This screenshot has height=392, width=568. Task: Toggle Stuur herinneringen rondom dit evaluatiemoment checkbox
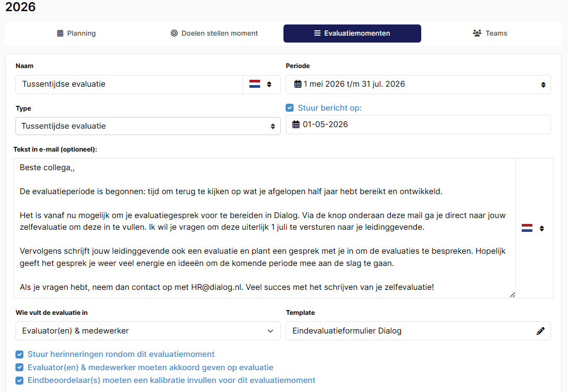coord(20,354)
